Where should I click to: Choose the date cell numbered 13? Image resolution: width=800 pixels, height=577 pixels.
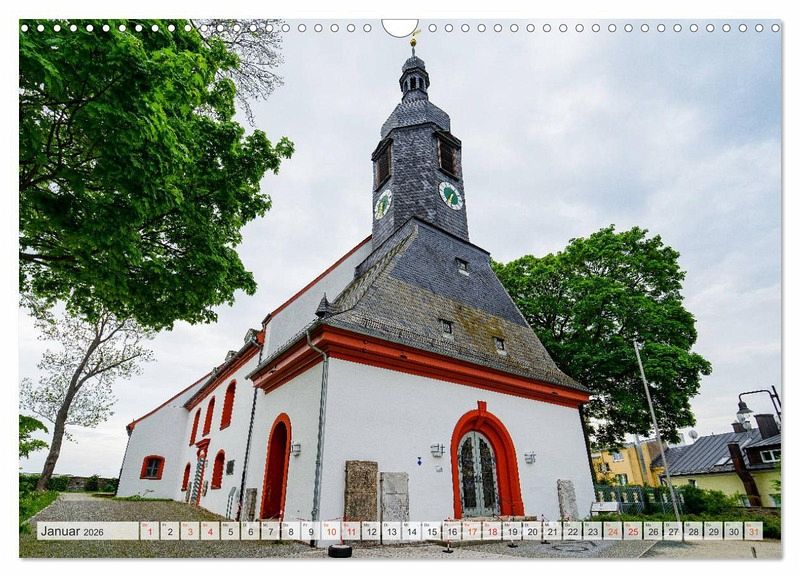click(x=392, y=531)
